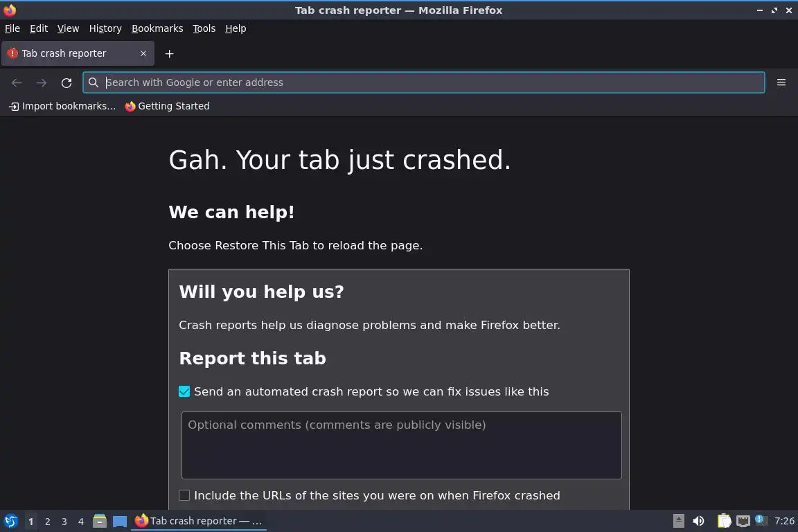
Task: Reload the current page
Action: tap(66, 82)
